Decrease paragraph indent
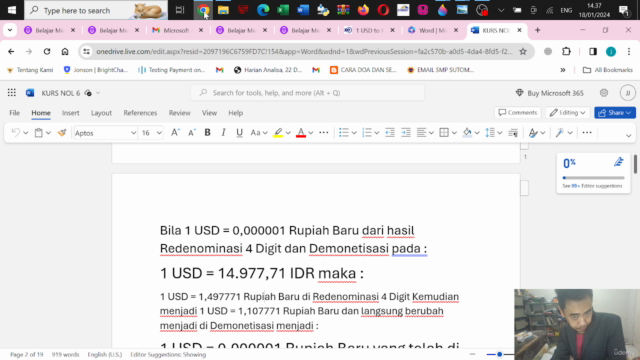The image size is (640, 360). tap(390, 133)
